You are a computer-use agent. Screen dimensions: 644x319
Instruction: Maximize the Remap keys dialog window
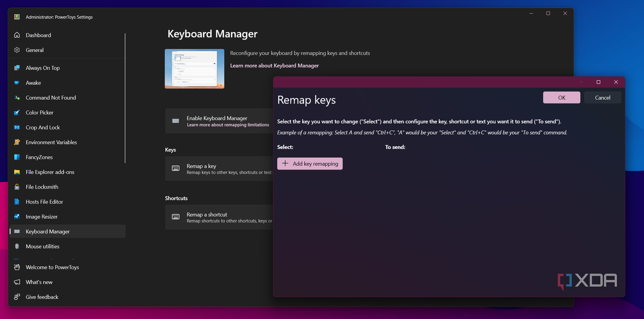click(598, 82)
